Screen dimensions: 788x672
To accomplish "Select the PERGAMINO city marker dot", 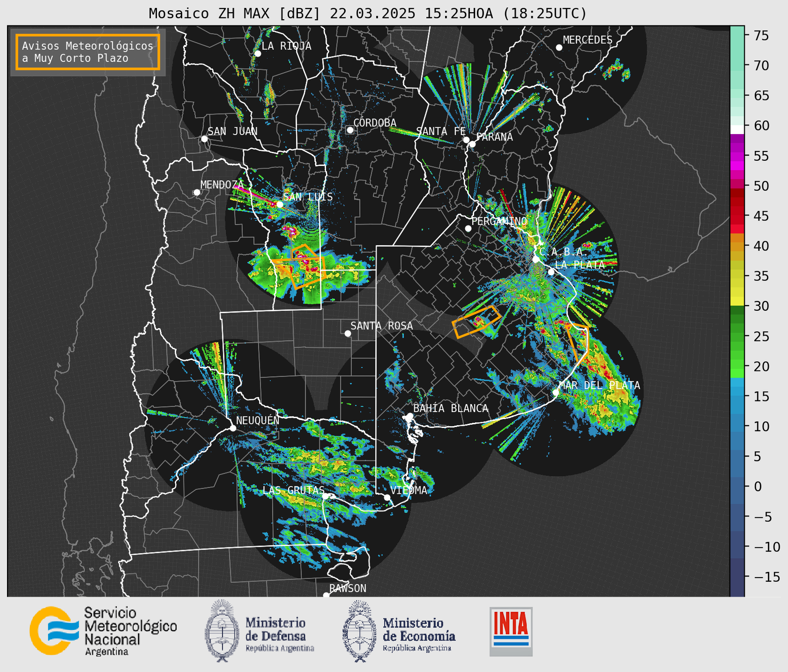I will 468,229.
